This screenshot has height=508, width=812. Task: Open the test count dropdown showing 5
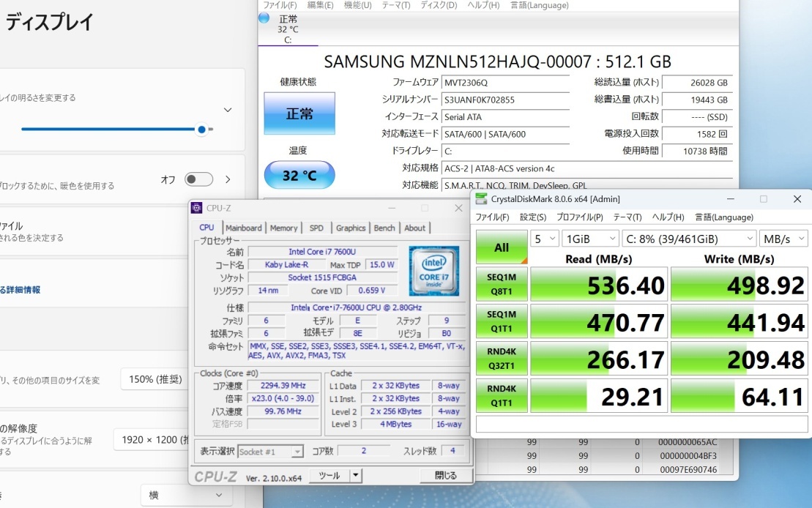[544, 239]
